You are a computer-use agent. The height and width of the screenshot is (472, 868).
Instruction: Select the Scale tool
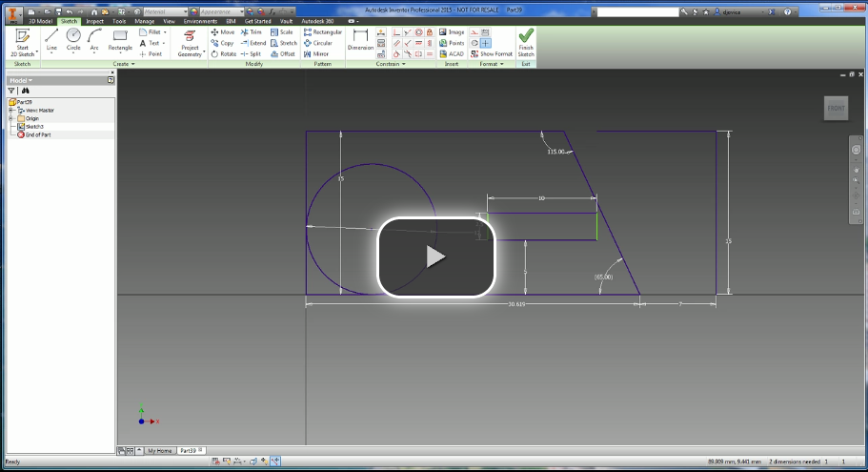[x=282, y=32]
